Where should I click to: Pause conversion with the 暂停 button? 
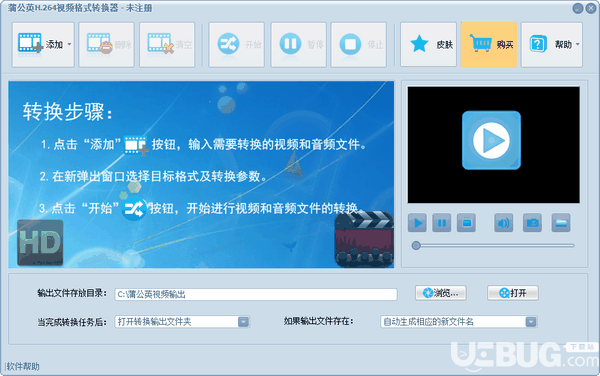(x=298, y=45)
